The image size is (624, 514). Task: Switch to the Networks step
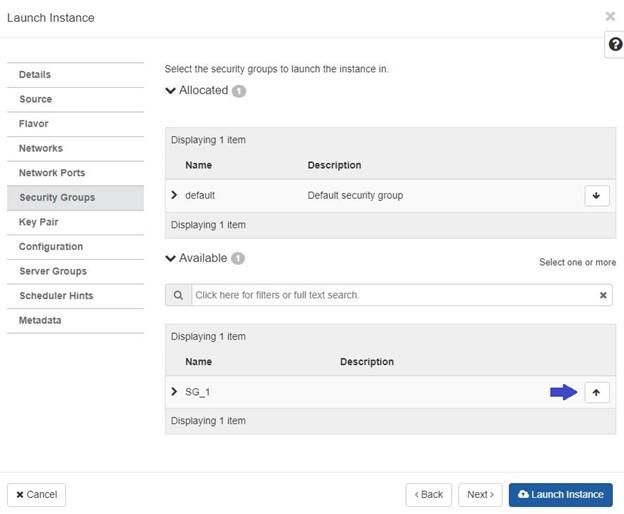pyautogui.click(x=75, y=148)
